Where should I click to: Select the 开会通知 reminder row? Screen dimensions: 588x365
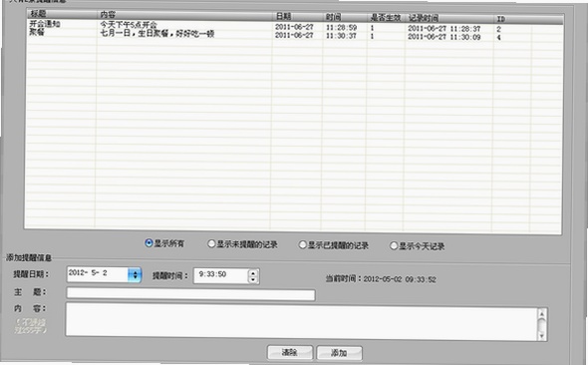[x=294, y=26]
